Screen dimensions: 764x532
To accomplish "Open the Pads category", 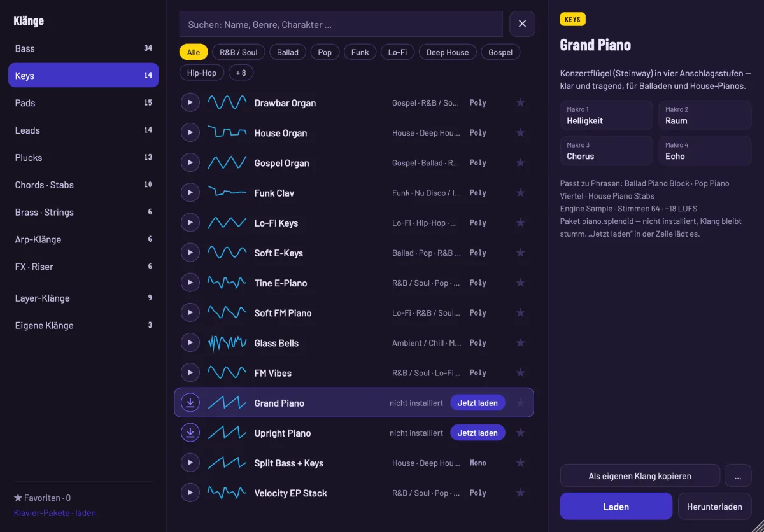I will tap(83, 102).
